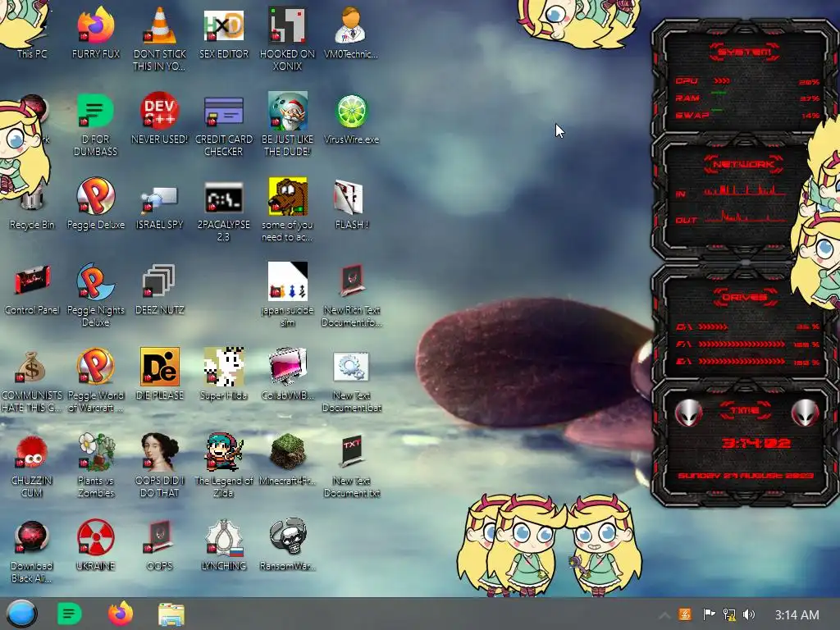
Task: Select the COMMUNISTS HATE THIS money bag icon
Action: point(32,381)
